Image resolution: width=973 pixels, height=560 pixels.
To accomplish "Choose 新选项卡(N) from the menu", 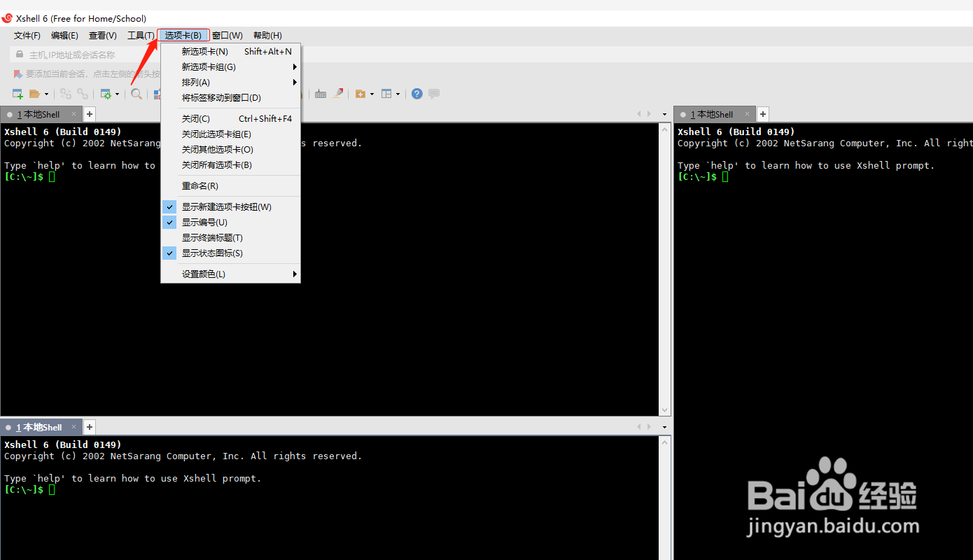I will coord(231,52).
